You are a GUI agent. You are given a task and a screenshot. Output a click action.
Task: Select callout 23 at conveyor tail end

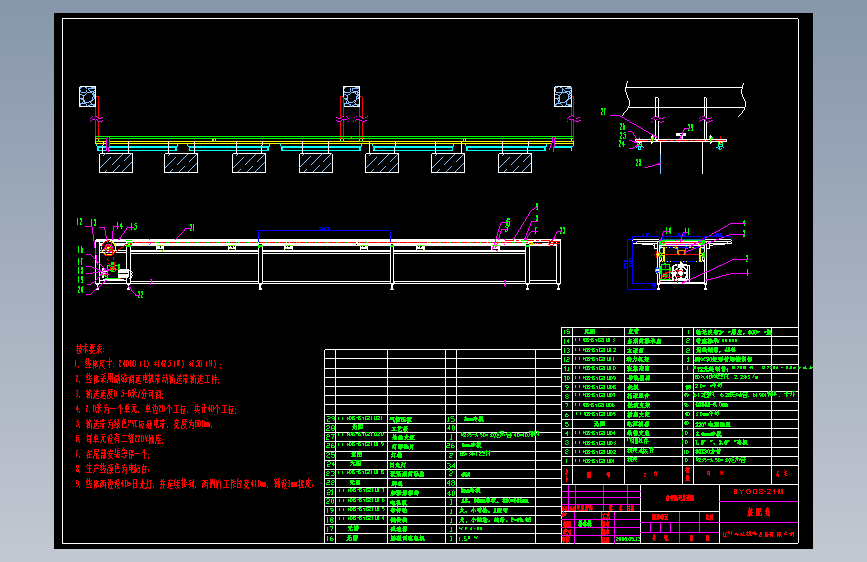coord(562,231)
